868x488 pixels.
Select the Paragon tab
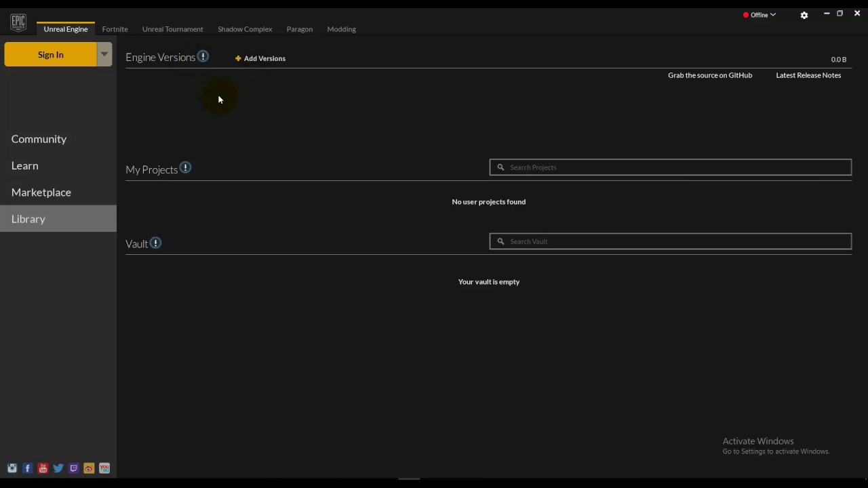coord(300,29)
